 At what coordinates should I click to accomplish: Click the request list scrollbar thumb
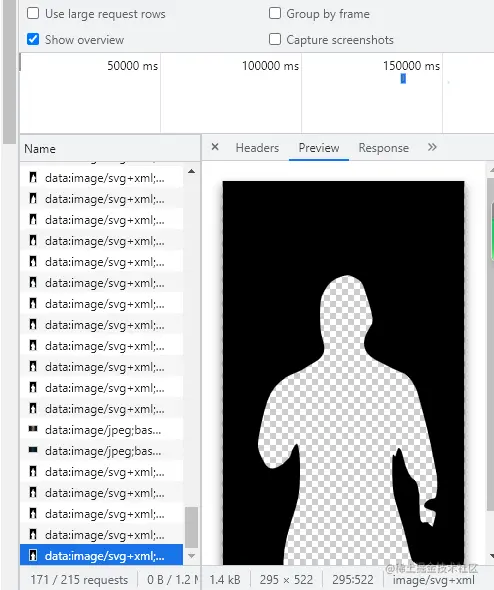click(x=192, y=528)
